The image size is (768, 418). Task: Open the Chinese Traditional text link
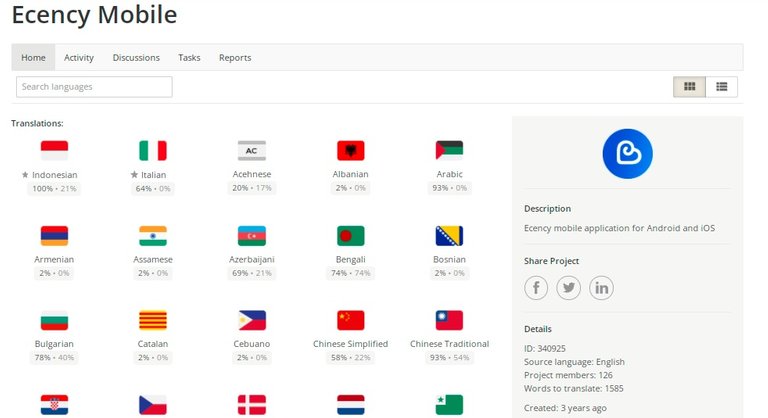[x=449, y=344]
